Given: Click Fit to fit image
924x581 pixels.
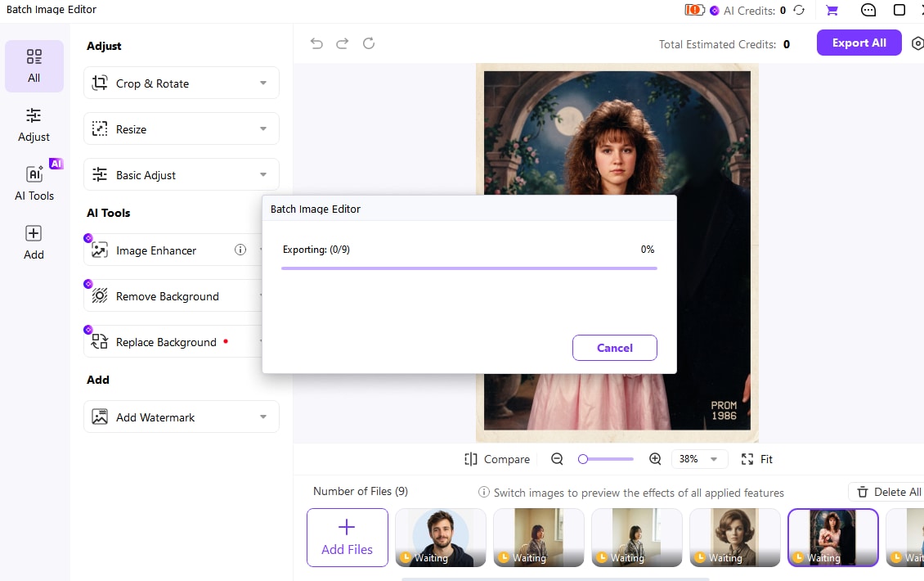Looking at the screenshot, I should [757, 459].
